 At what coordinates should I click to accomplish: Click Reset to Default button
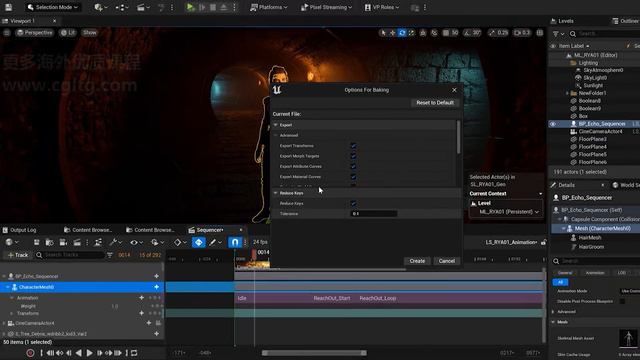click(x=435, y=103)
